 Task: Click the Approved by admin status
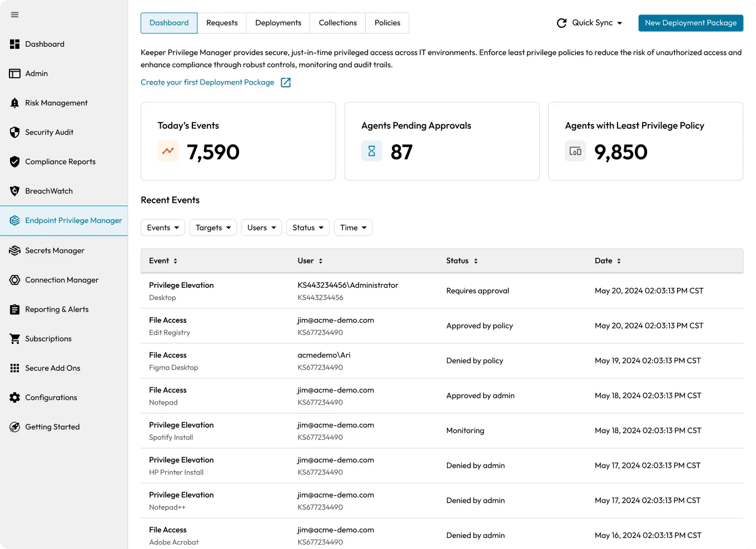(480, 396)
